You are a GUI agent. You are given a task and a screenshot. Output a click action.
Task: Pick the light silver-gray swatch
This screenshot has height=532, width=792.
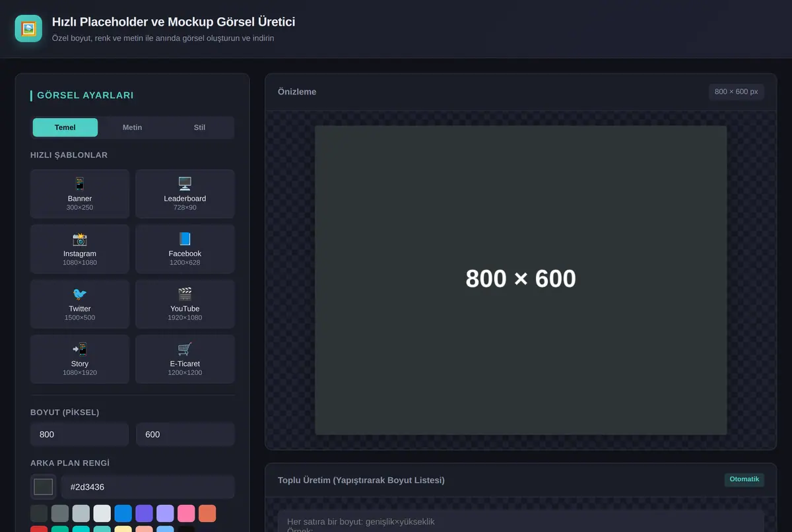coord(81,514)
